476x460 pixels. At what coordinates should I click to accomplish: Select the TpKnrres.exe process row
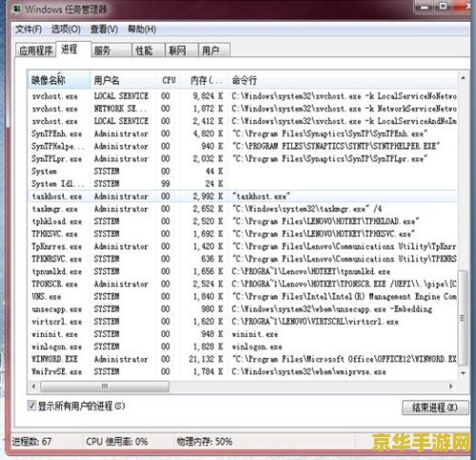point(243,247)
